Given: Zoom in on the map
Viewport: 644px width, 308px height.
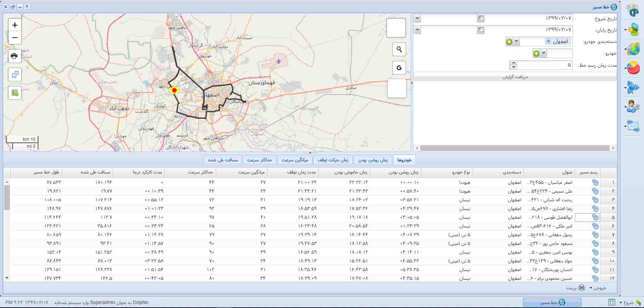Looking at the screenshot, I should (x=15, y=25).
